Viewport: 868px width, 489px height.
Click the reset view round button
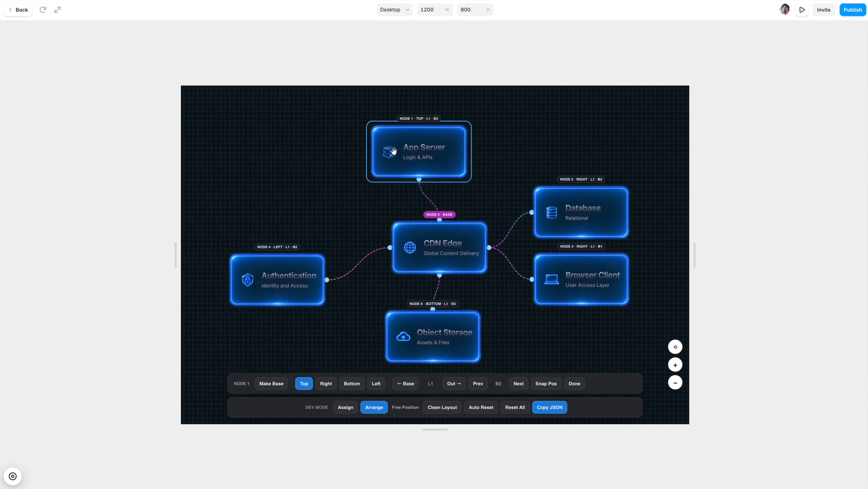click(675, 347)
